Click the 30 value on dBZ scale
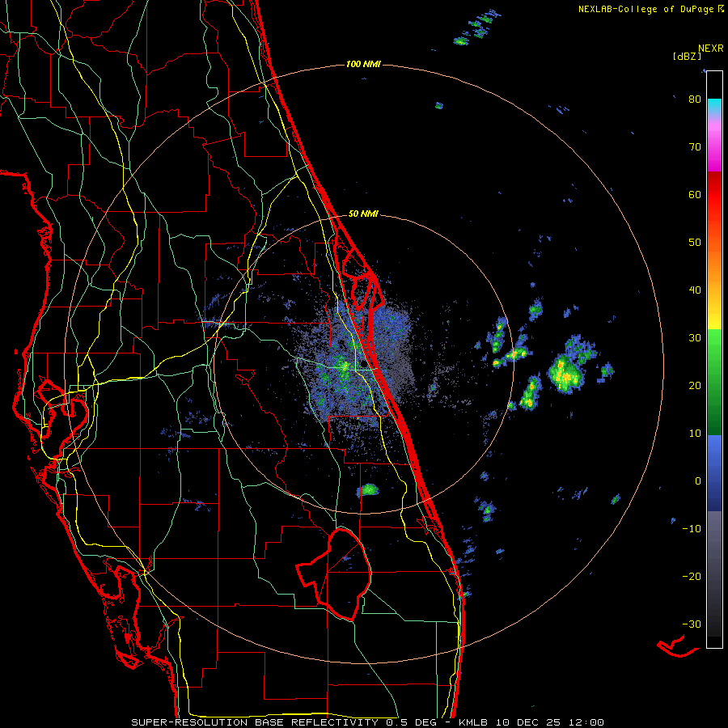The width and height of the screenshot is (728, 728). coord(695,337)
